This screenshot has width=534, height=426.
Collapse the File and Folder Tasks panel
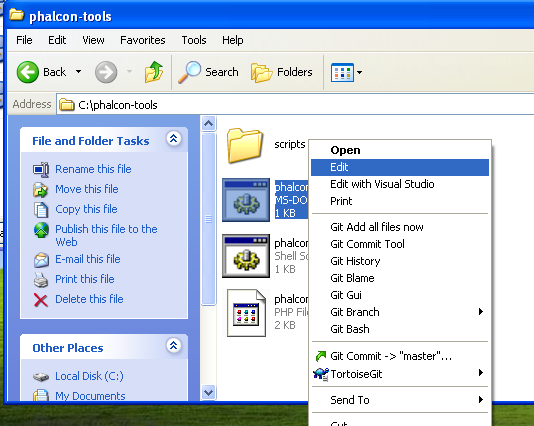pyautogui.click(x=174, y=139)
